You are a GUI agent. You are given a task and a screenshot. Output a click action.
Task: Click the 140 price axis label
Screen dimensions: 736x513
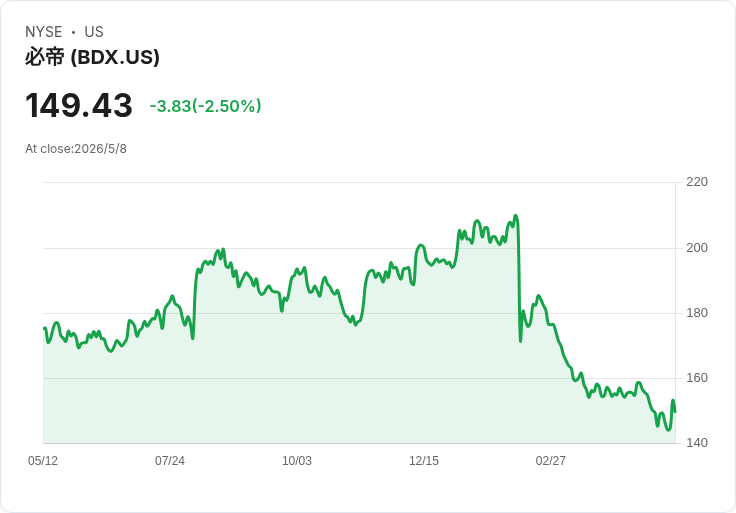pos(697,443)
